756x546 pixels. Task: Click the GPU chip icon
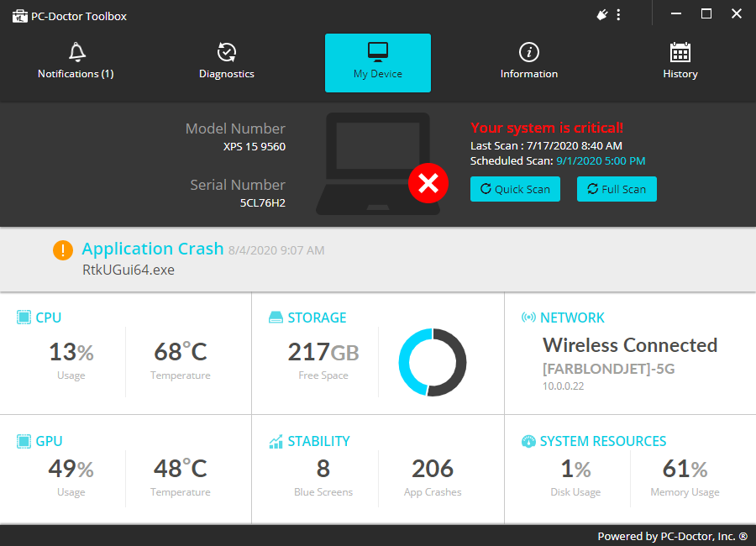[24, 441]
